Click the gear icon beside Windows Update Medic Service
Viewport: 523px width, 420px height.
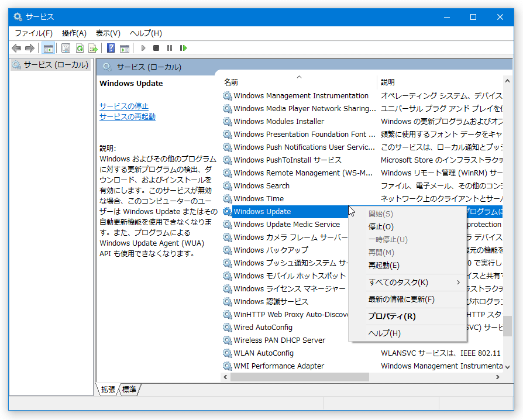pyautogui.click(x=228, y=225)
